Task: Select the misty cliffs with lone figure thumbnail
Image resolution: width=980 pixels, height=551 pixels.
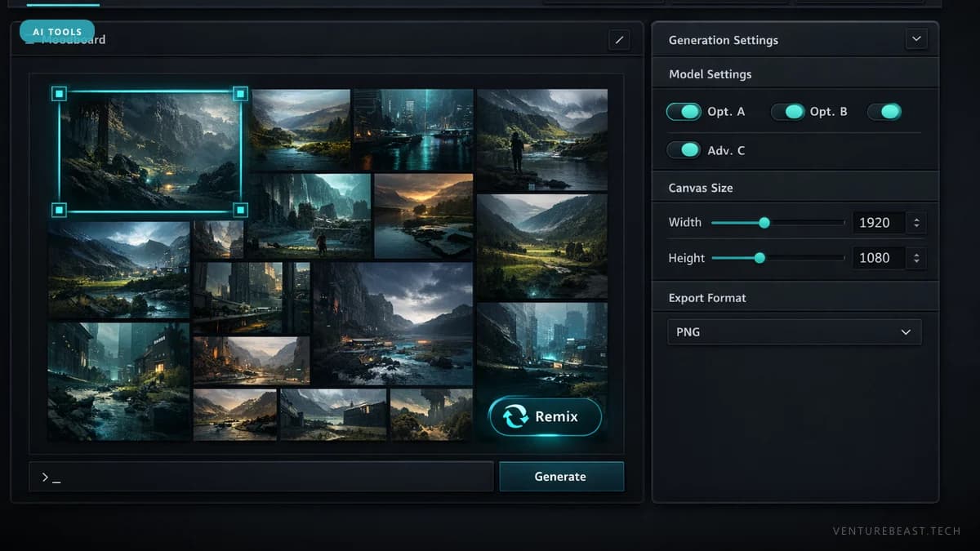Action: pos(310,216)
